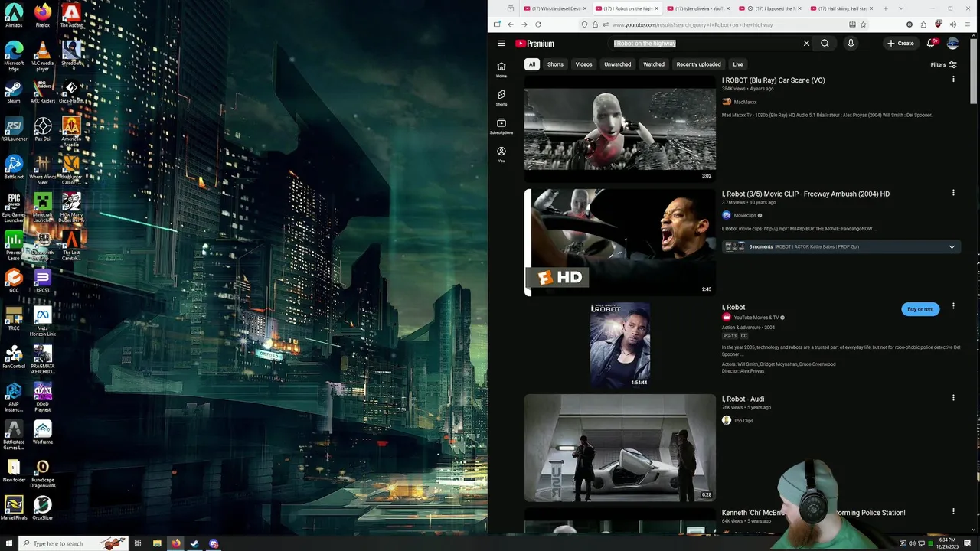This screenshot has height=551, width=980.
Task: Open the Create menu
Action: [900, 44]
